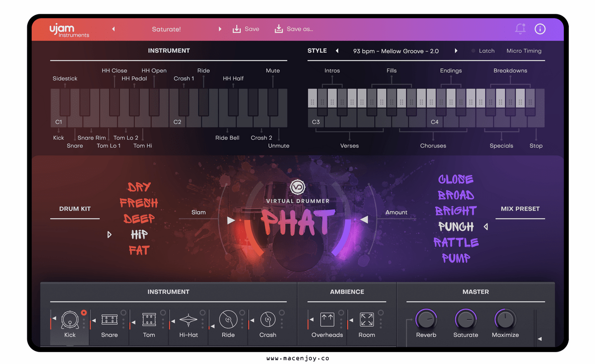This screenshot has height=364, width=595.
Task: Adjust the Saturate knob
Action: pos(466,319)
